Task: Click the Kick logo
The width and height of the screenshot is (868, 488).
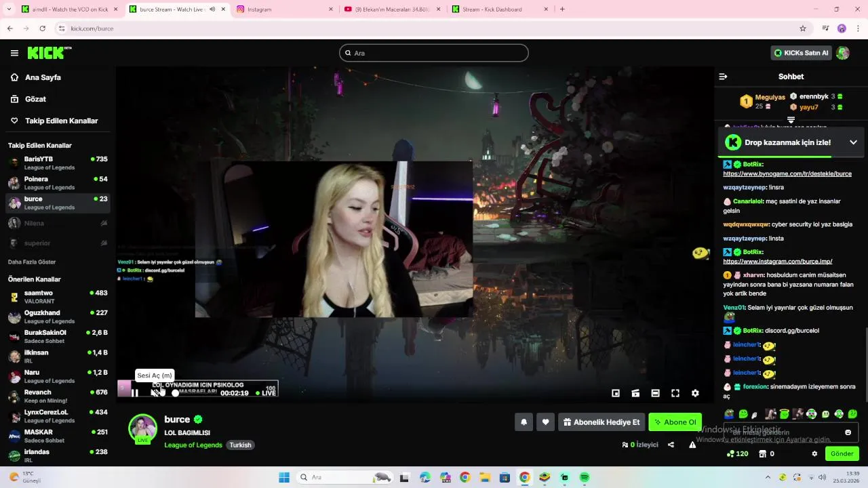Action: pyautogui.click(x=49, y=53)
